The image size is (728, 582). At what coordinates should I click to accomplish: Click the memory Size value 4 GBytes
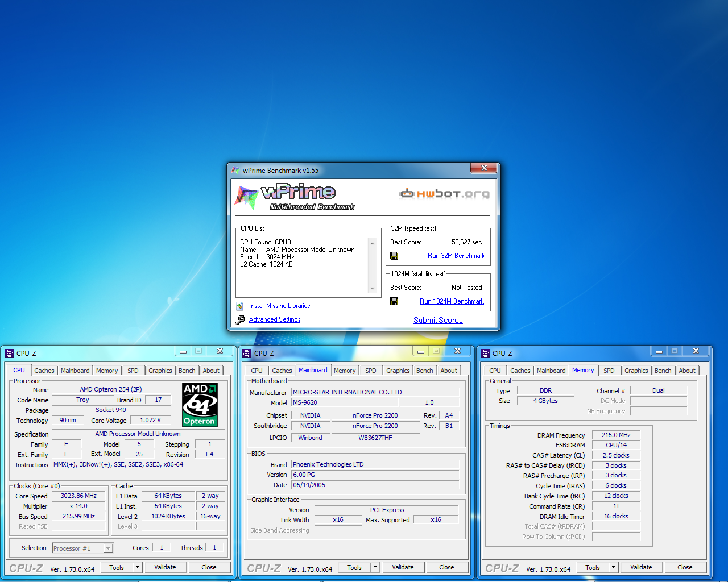[545, 401]
